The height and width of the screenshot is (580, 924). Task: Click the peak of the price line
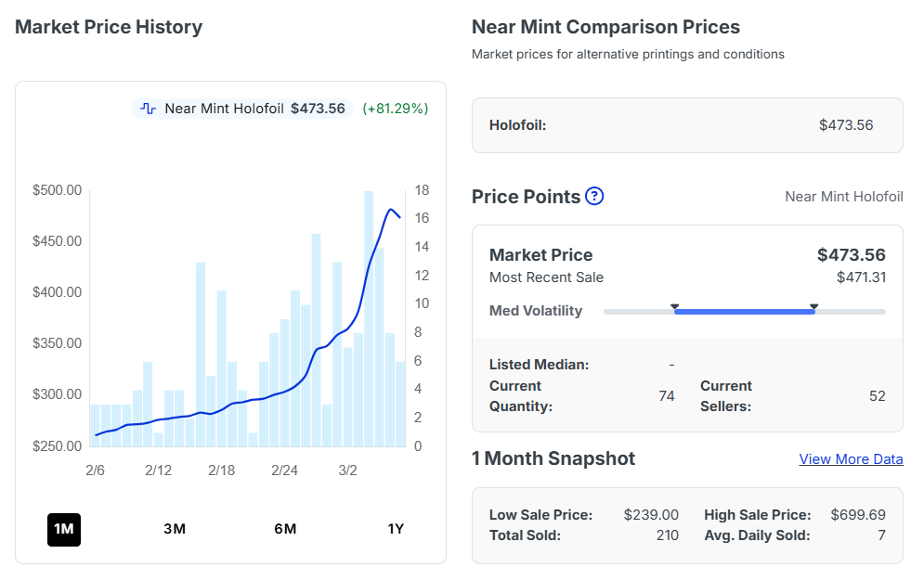tap(391, 210)
